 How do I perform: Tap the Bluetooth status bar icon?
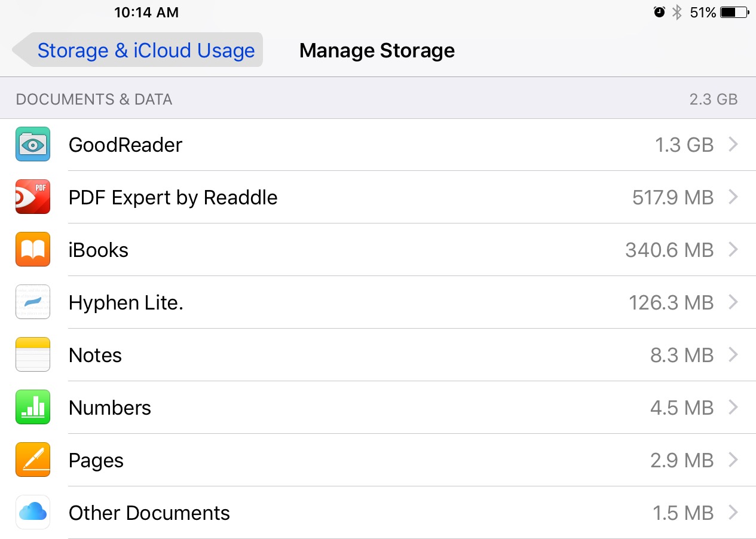coord(677,12)
